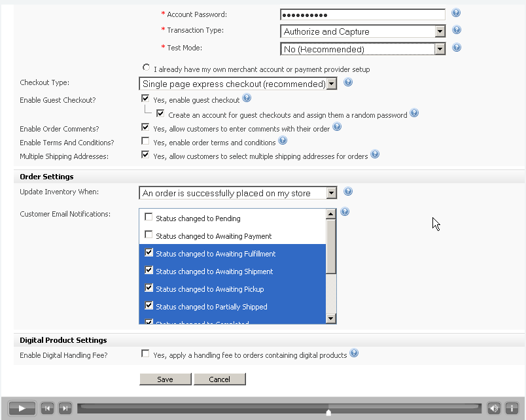This screenshot has width=526, height=420.
Task: Show help for order comments option
Action: point(337,127)
